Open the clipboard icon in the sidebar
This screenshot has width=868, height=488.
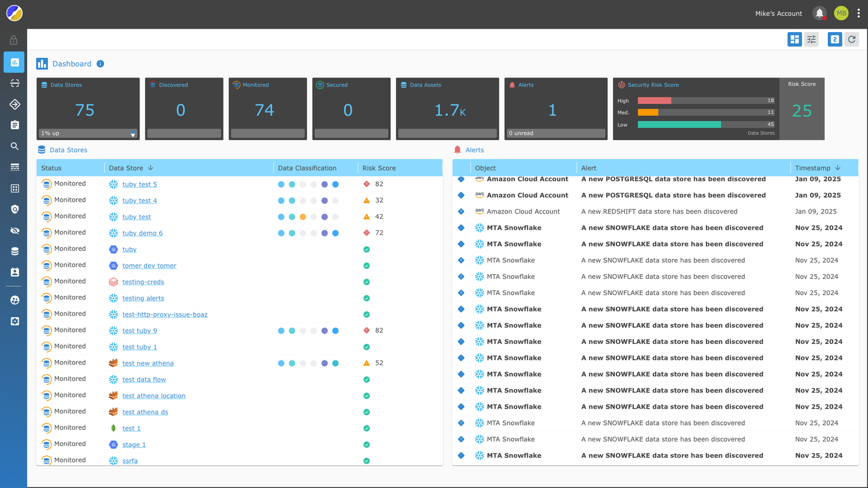[x=15, y=125]
